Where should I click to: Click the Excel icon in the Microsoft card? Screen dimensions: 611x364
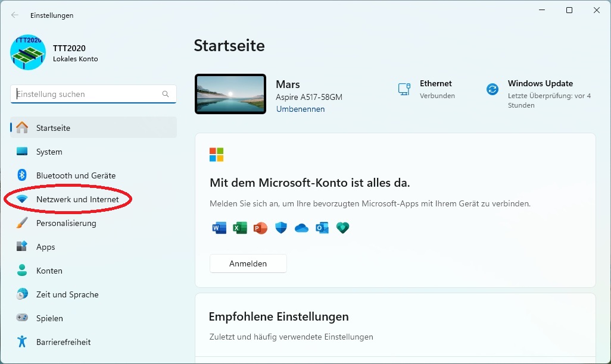(x=240, y=228)
